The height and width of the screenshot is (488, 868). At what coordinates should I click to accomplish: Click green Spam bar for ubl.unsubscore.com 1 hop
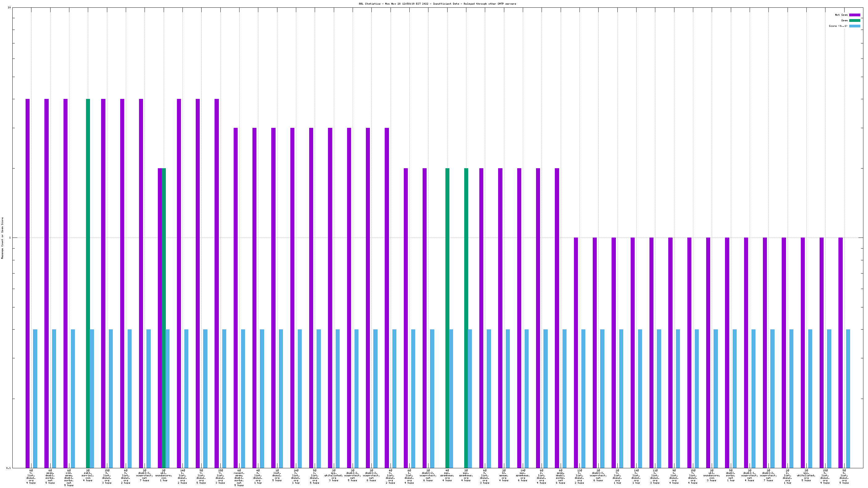click(164, 318)
